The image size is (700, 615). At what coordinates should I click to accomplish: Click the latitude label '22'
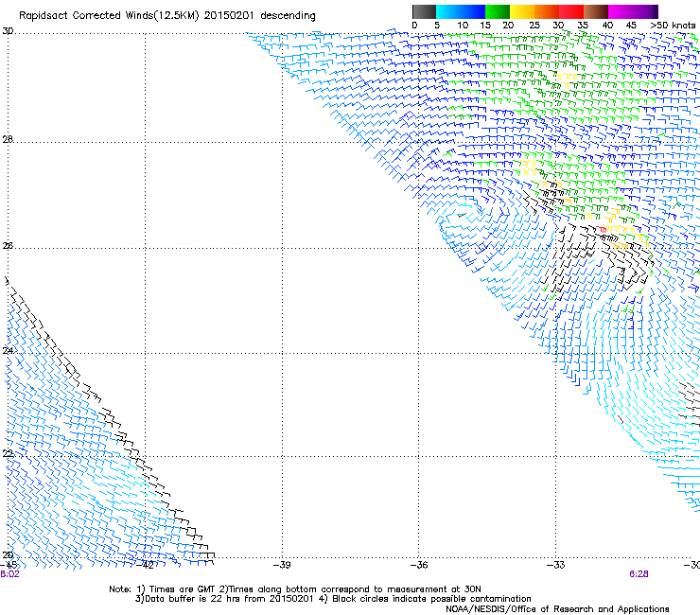click(8, 454)
